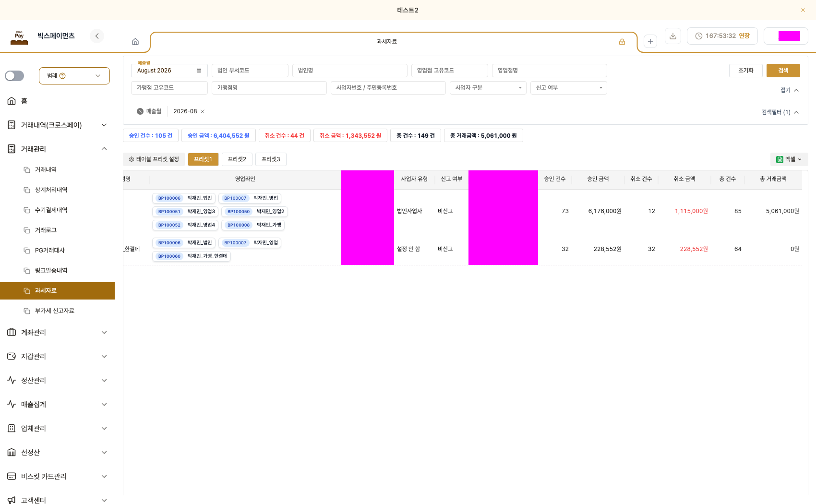Remove the 2026-08 filter chip
Viewport: 816px width, 504px height.
[203, 111]
